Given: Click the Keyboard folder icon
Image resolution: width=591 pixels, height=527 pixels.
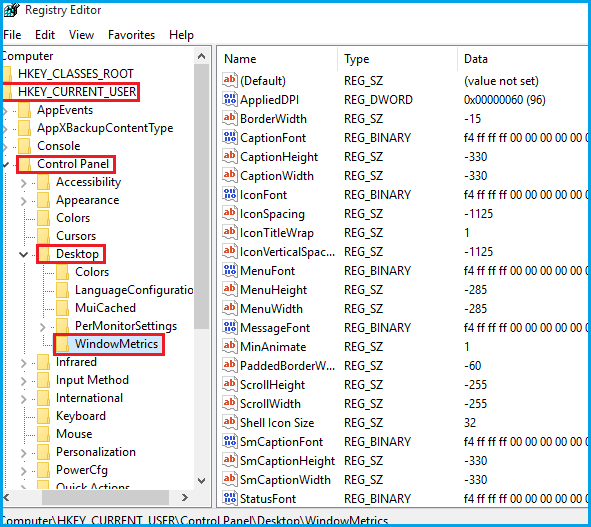Looking at the screenshot, I should pyautogui.click(x=44, y=416).
